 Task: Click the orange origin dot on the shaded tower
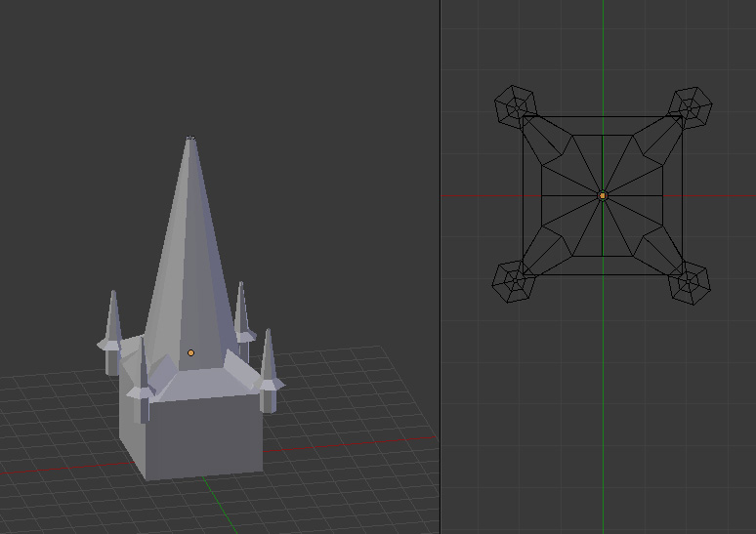[x=190, y=352]
